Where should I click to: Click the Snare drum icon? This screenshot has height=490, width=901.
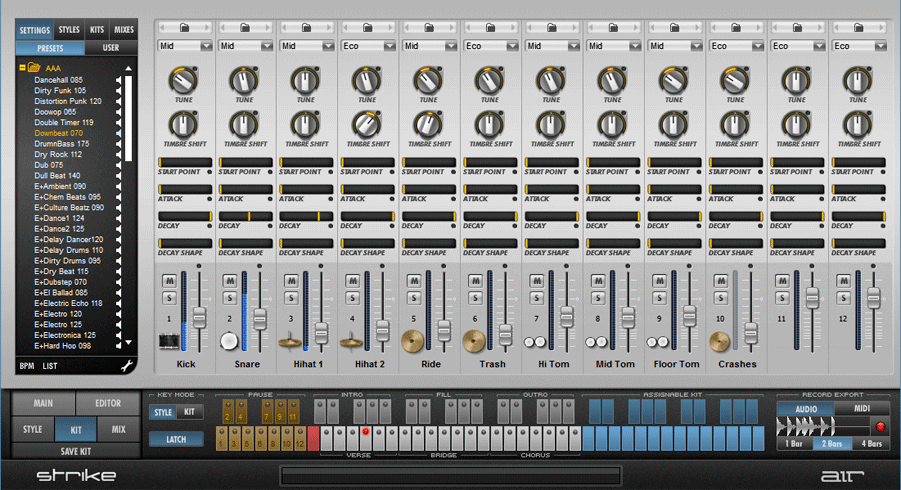point(229,341)
